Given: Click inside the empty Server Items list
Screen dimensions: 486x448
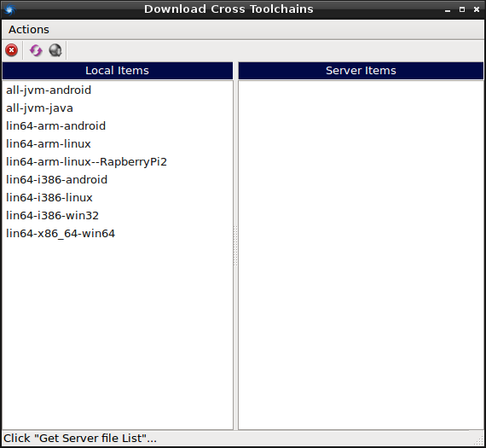Looking at the screenshot, I should pyautogui.click(x=361, y=255).
